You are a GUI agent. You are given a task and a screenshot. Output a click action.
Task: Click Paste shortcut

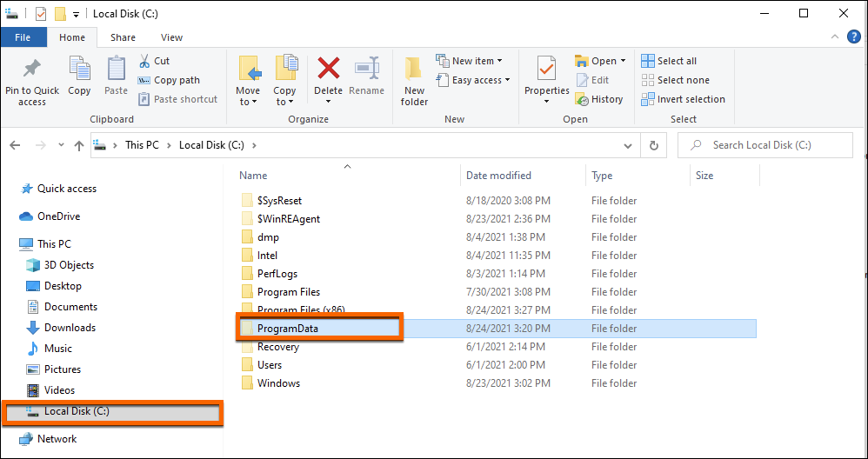[x=177, y=99]
